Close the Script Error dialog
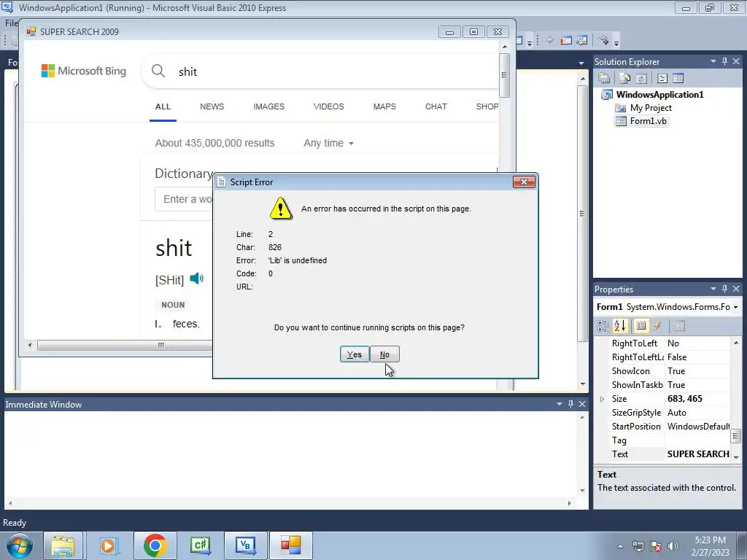 524,182
